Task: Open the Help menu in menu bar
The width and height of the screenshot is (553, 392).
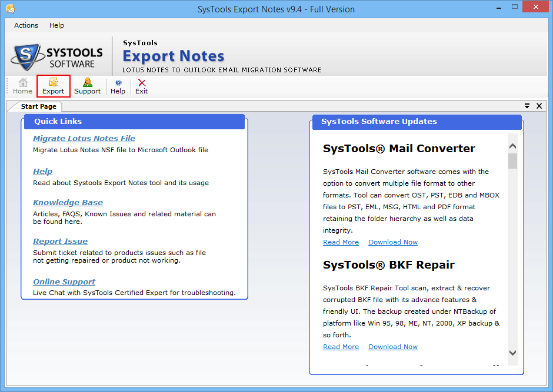Action: tap(56, 25)
